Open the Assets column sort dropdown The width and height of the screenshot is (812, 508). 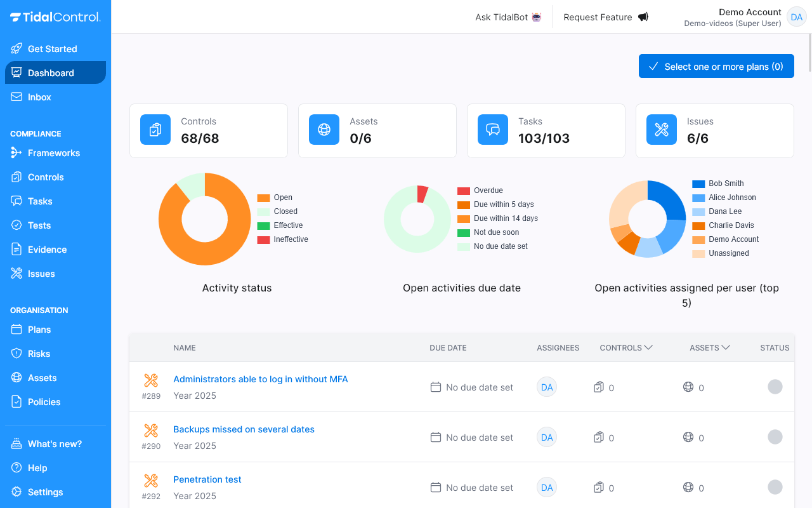(727, 347)
